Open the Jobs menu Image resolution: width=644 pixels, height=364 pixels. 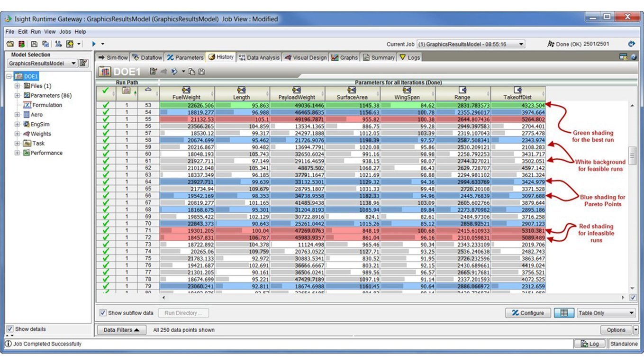(65, 32)
